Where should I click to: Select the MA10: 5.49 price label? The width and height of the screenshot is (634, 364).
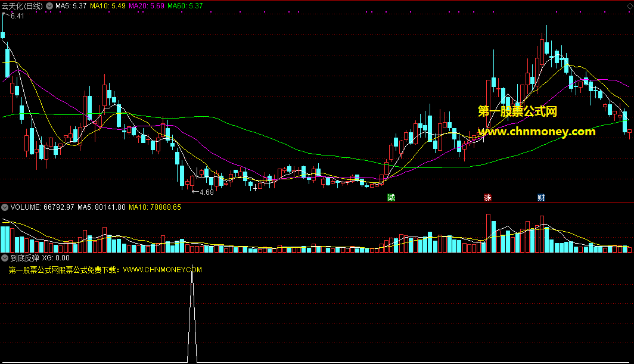click(x=107, y=6)
